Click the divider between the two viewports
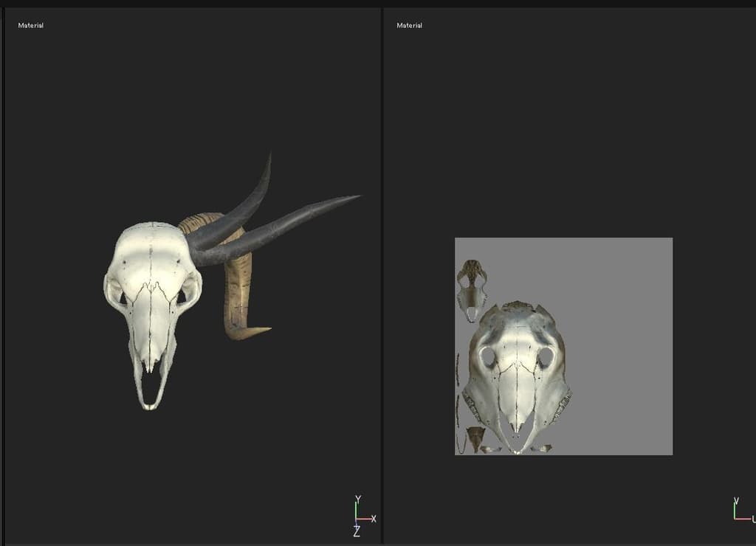This screenshot has width=756, height=546. pyautogui.click(x=382, y=273)
